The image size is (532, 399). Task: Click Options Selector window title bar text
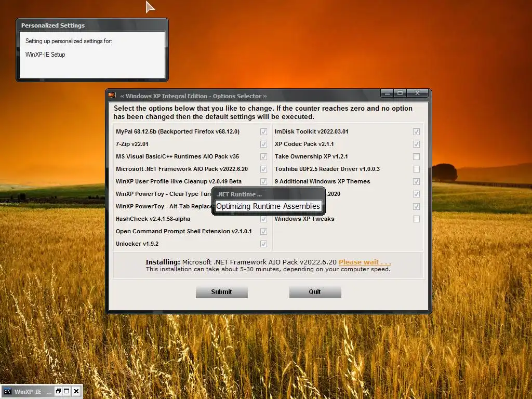point(193,96)
